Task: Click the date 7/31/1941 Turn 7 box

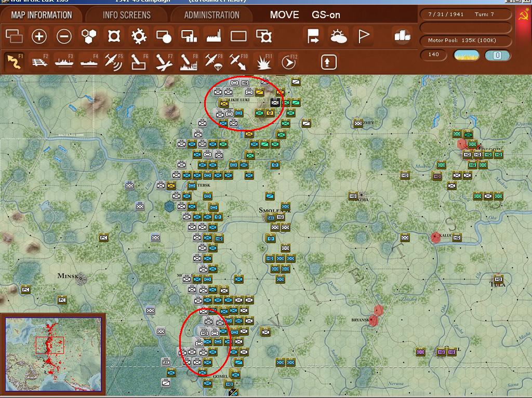Action: pyautogui.click(x=465, y=15)
